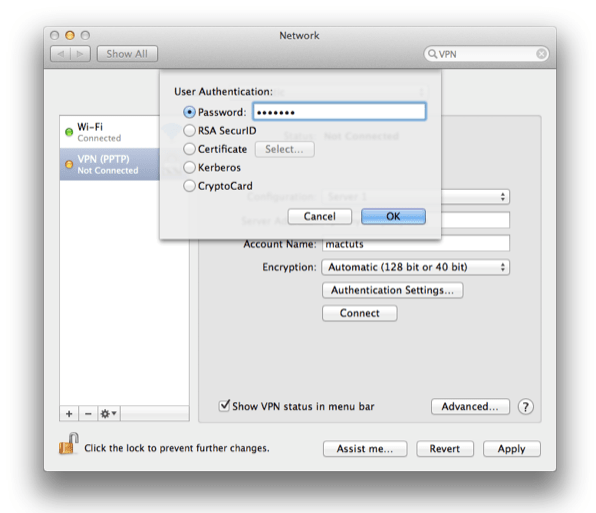The width and height of the screenshot is (596, 513).
Task: Revert the network changes
Action: point(445,449)
